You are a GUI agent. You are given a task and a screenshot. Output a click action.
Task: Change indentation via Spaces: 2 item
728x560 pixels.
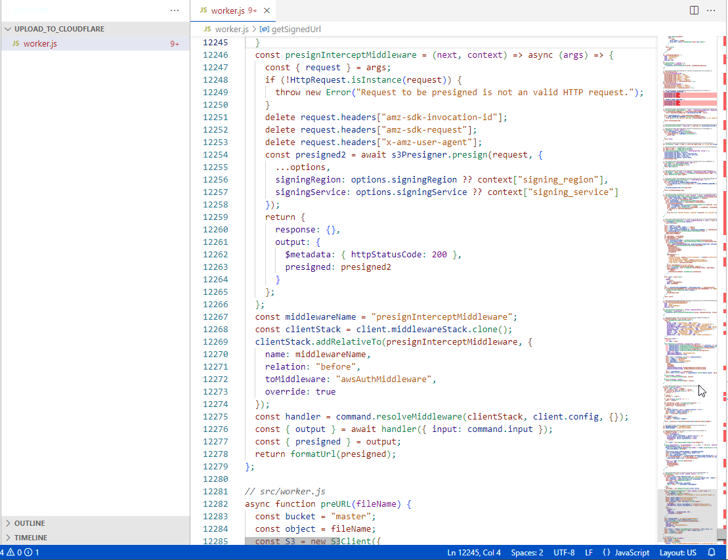coord(528,552)
